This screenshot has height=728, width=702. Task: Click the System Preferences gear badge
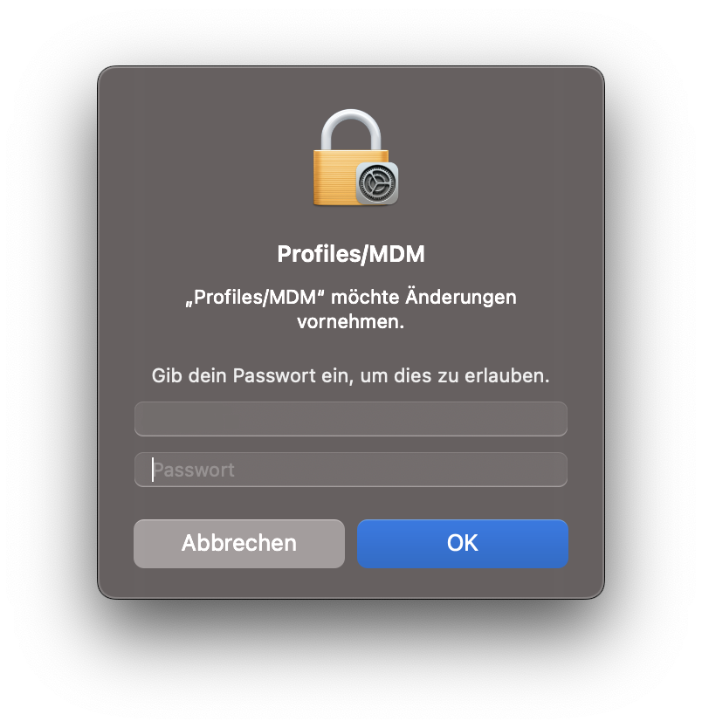[x=378, y=183]
